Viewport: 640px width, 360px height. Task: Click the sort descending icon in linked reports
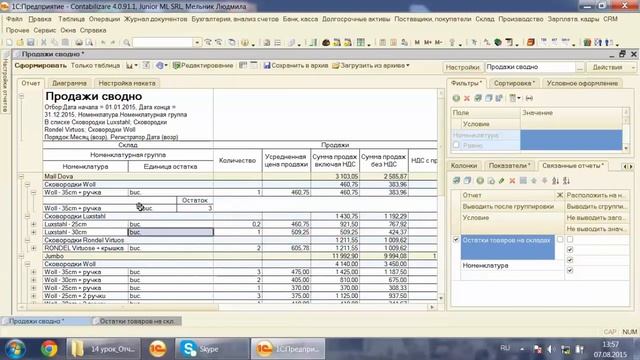[566, 181]
